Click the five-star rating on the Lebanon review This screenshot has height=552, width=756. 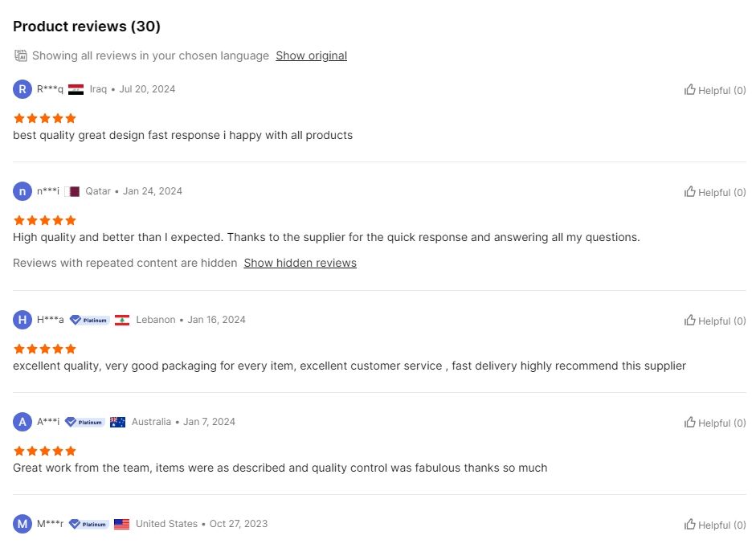pos(45,349)
